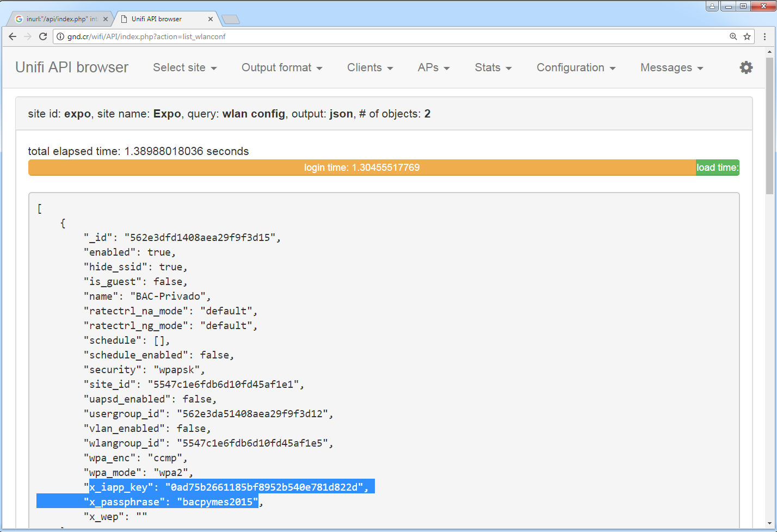
Task: Close the inurl Google search tab
Action: pyautogui.click(x=106, y=18)
